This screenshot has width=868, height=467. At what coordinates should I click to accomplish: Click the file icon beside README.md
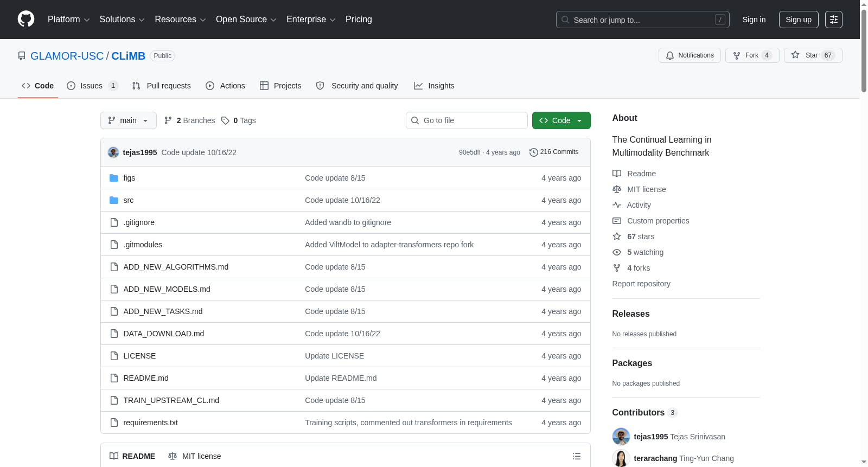tap(114, 378)
